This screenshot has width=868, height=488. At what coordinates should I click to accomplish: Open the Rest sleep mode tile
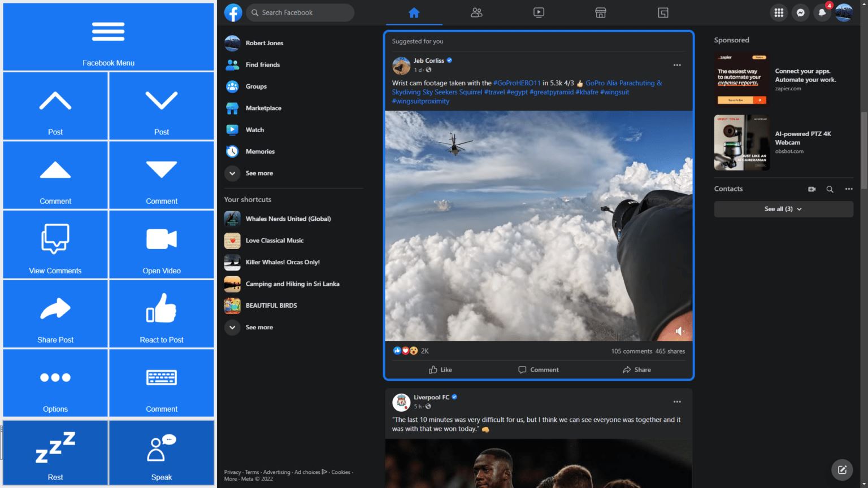pos(55,452)
